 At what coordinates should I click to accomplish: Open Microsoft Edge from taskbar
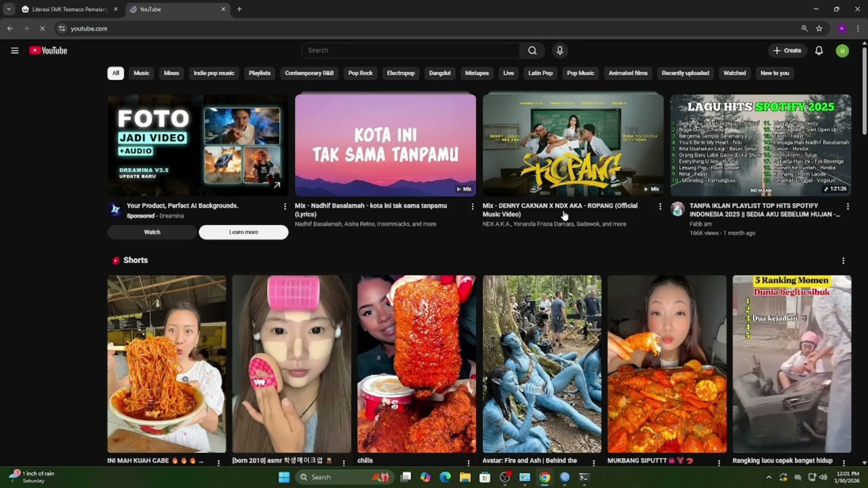pyautogui.click(x=445, y=477)
